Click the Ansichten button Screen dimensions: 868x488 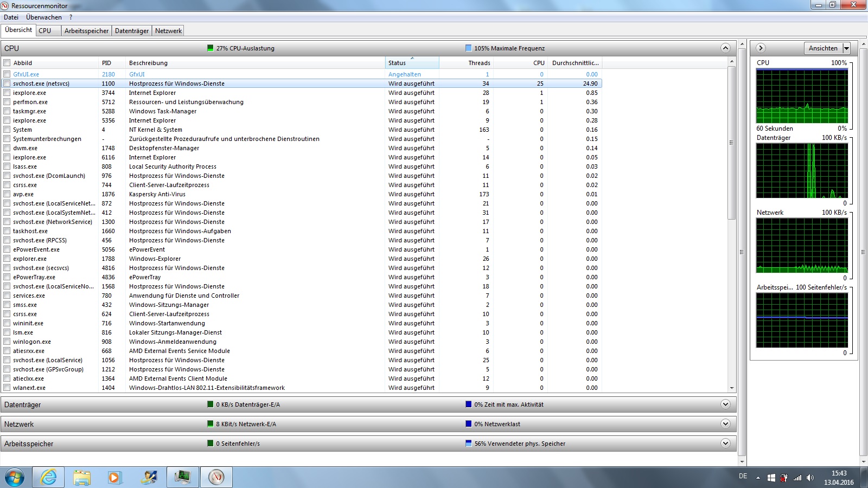click(x=823, y=48)
